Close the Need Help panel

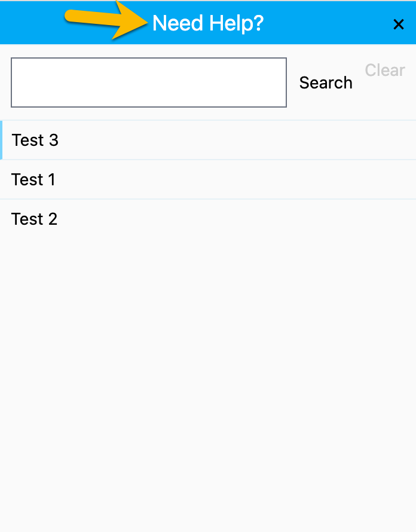coord(399,25)
